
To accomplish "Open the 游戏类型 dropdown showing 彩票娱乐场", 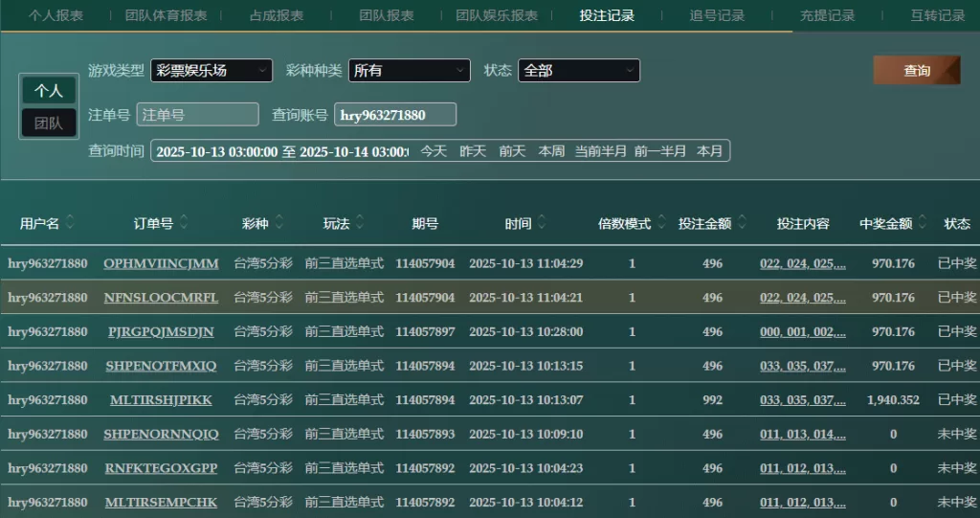I will (x=211, y=71).
